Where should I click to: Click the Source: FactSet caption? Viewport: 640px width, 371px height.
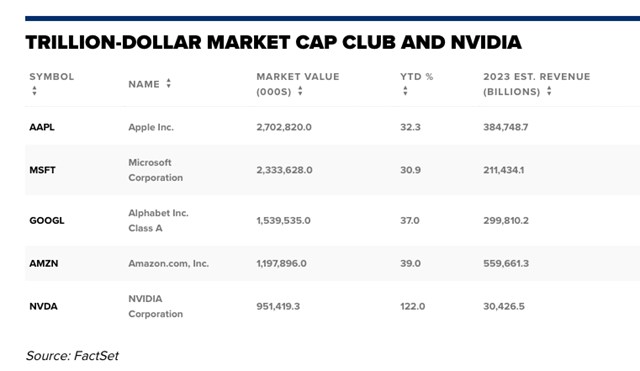(x=72, y=355)
